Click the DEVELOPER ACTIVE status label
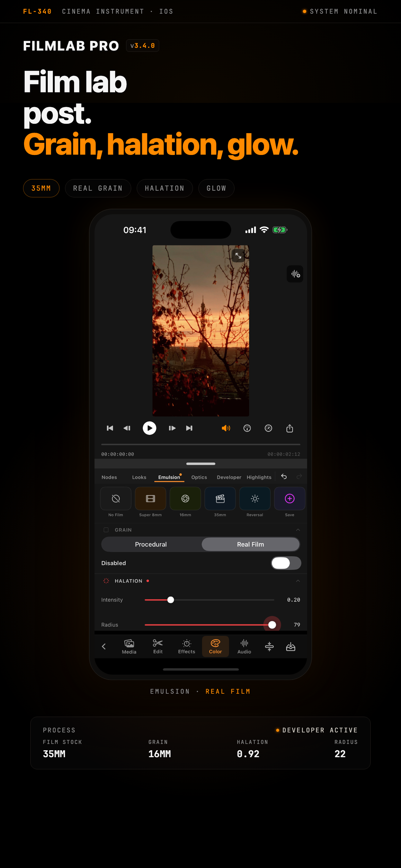The image size is (401, 868). coord(320,730)
